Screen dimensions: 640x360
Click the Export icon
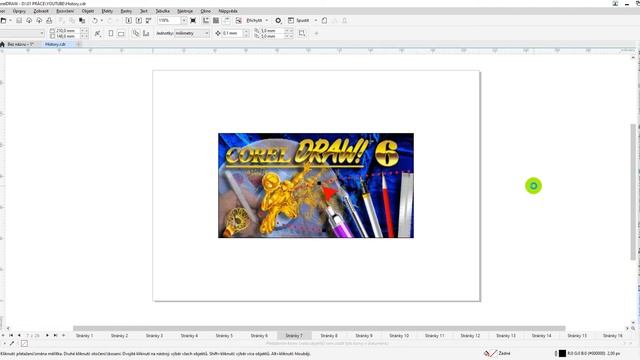[139, 20]
